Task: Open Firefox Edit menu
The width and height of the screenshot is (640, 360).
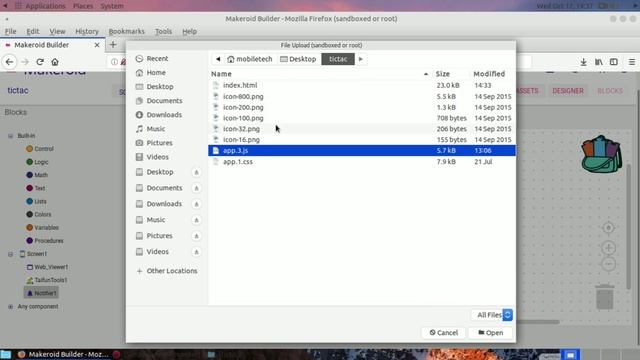Action: coord(33,31)
